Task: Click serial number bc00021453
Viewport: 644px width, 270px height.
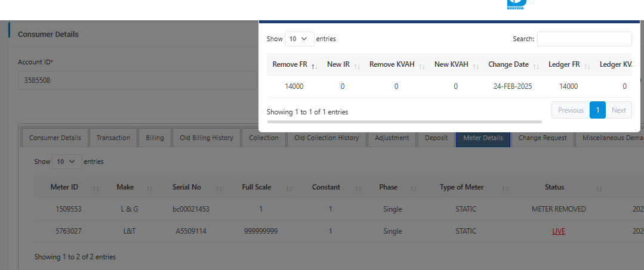Action: [x=191, y=209]
